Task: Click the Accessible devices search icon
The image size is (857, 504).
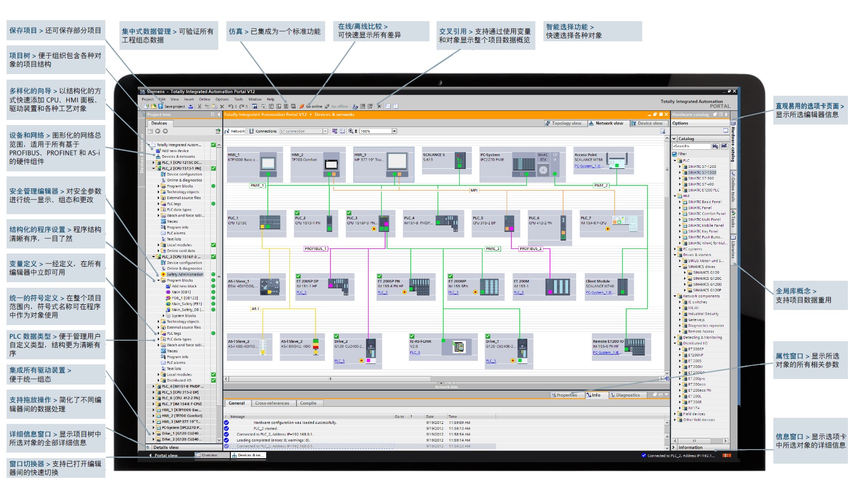Action: (355, 106)
